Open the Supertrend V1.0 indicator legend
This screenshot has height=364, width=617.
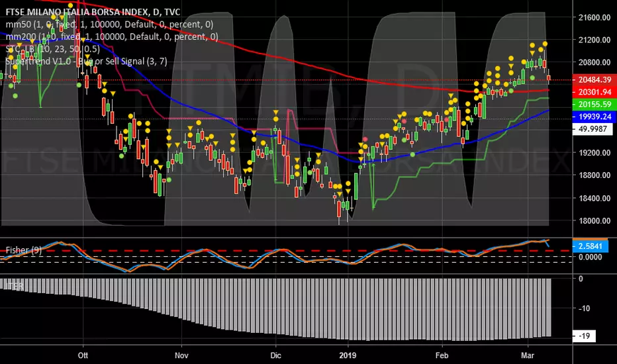coord(86,61)
